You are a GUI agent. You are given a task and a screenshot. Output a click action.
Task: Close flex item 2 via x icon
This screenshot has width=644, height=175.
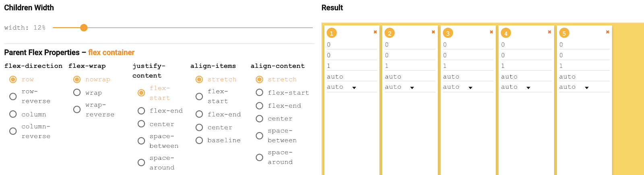tap(433, 32)
